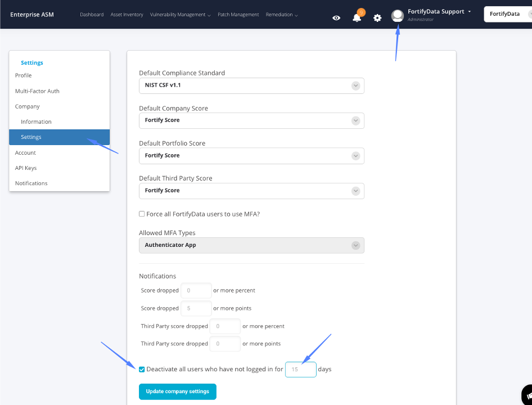Uncheck Deactivate all users who have not logged in

pyautogui.click(x=142, y=369)
